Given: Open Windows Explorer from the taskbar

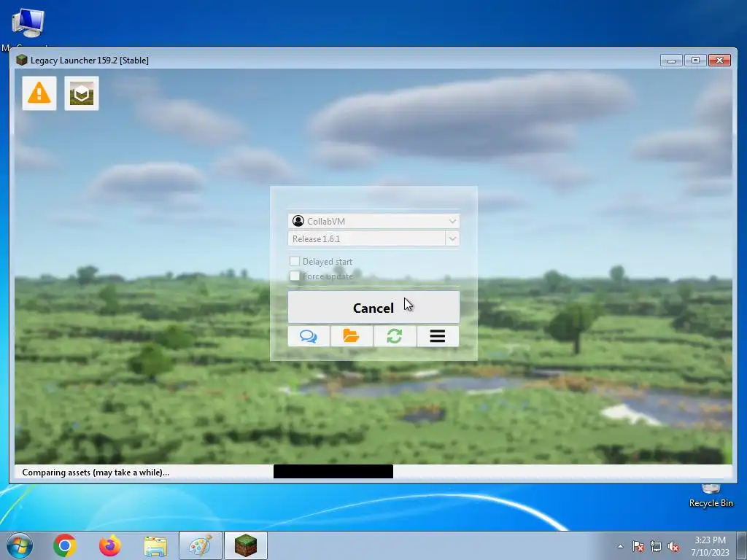Looking at the screenshot, I should (x=155, y=546).
